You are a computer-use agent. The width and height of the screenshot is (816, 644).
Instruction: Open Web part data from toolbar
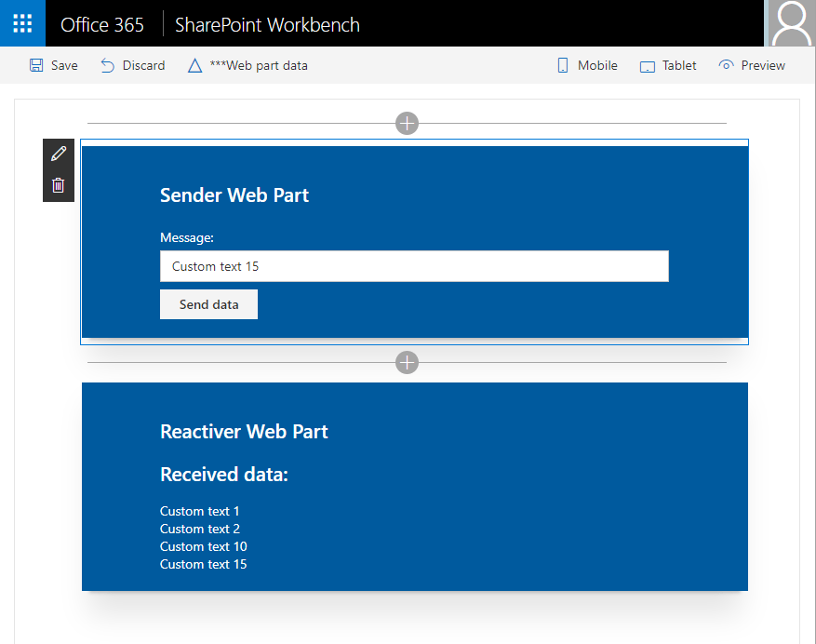tap(247, 65)
